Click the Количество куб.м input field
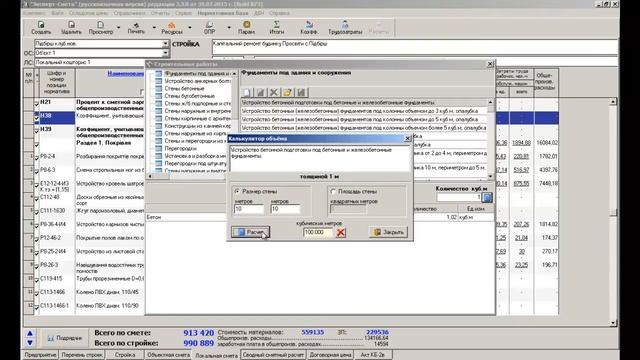The image size is (640, 360). pos(459,197)
